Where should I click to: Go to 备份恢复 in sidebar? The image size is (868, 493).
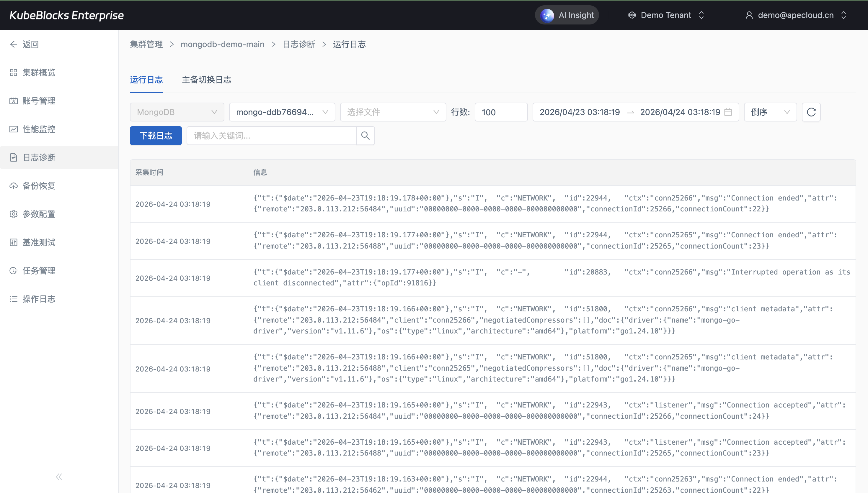[x=39, y=185]
